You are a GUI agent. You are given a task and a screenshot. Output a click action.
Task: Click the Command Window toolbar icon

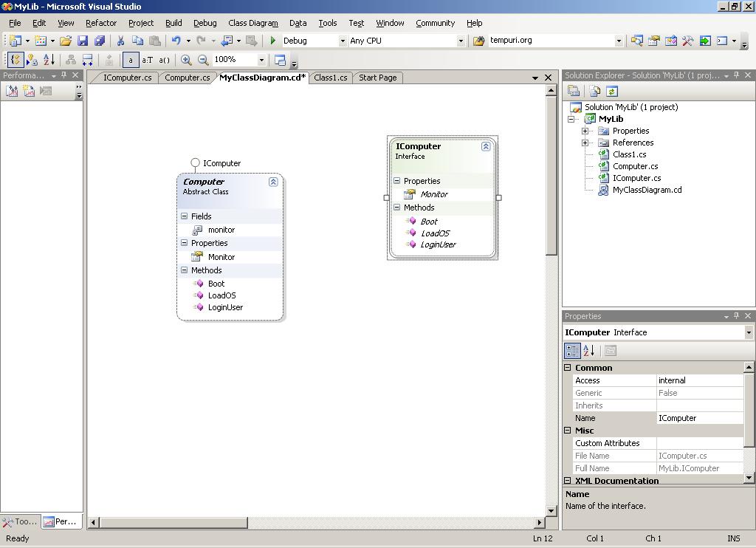click(722, 41)
